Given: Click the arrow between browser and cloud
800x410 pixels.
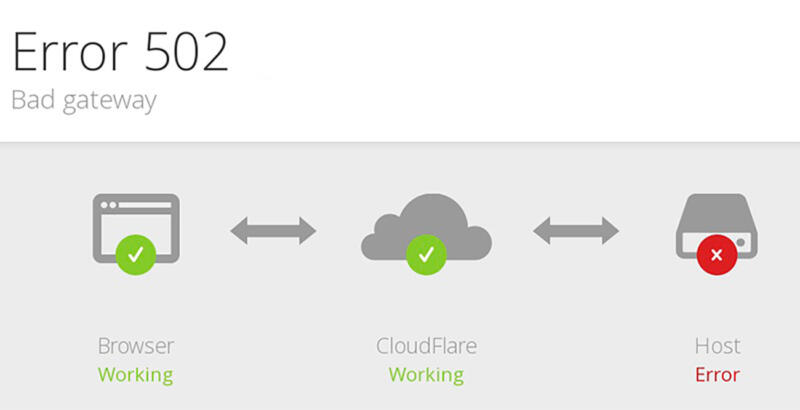Looking at the screenshot, I should coord(273,230).
